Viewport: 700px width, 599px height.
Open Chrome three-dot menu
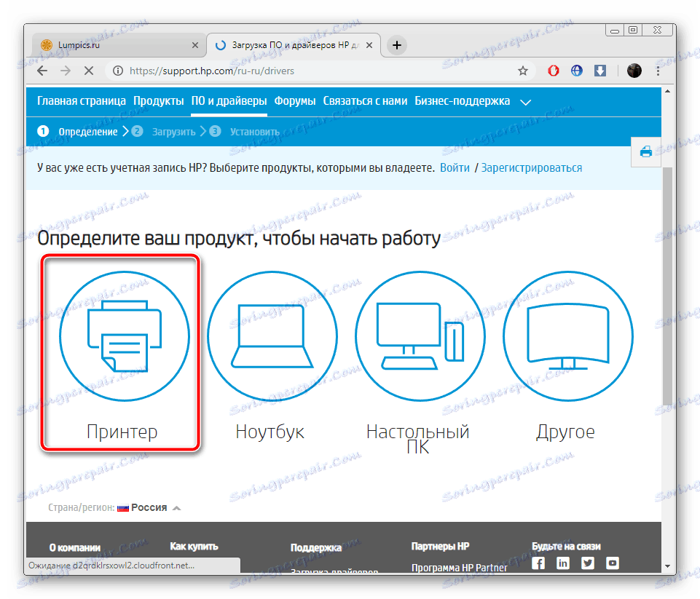point(658,71)
